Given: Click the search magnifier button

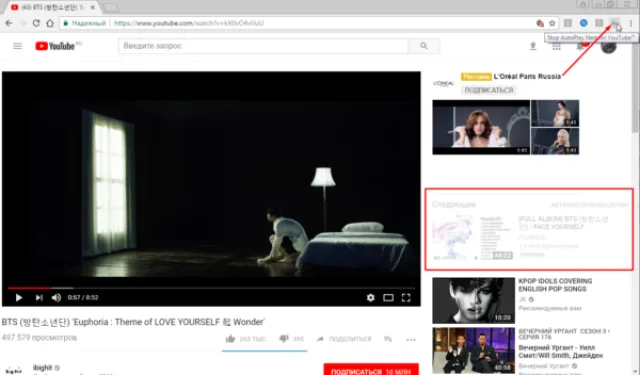Looking at the screenshot, I should (x=424, y=46).
